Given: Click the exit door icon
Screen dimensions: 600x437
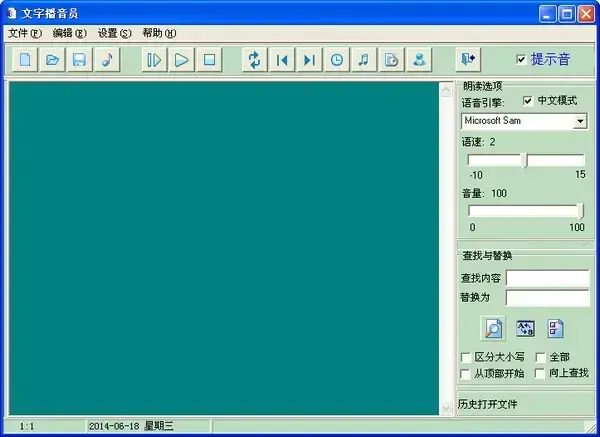Looking at the screenshot, I should 468,60.
